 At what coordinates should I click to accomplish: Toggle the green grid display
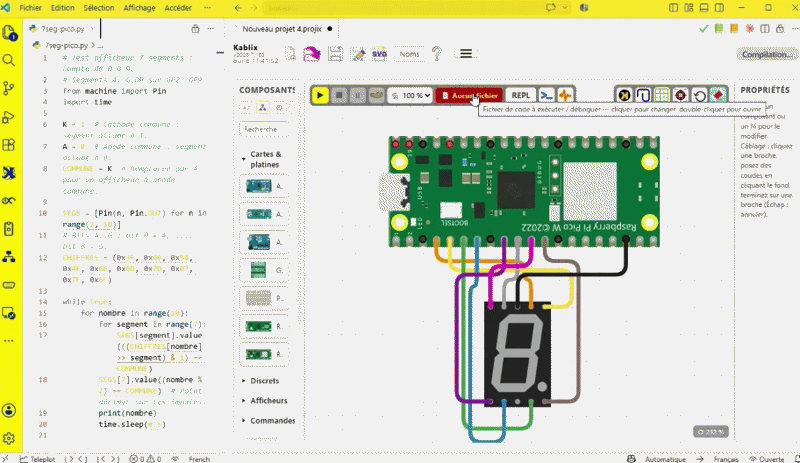tap(662, 95)
